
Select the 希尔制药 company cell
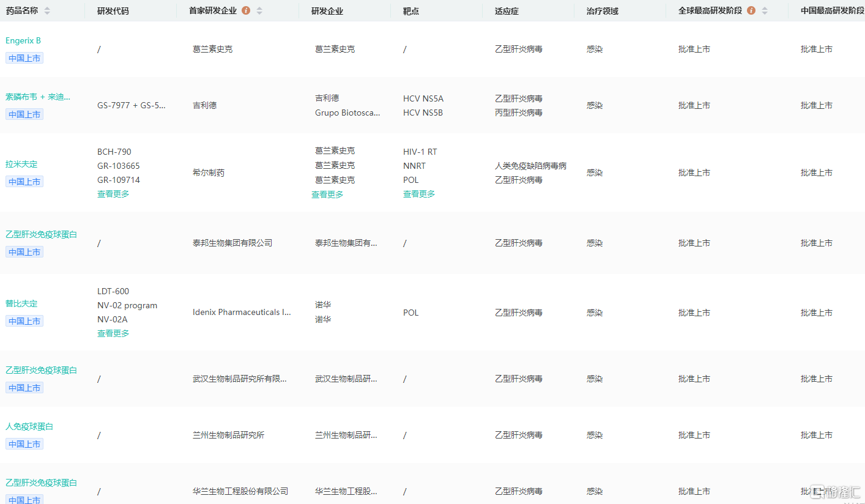coord(209,172)
